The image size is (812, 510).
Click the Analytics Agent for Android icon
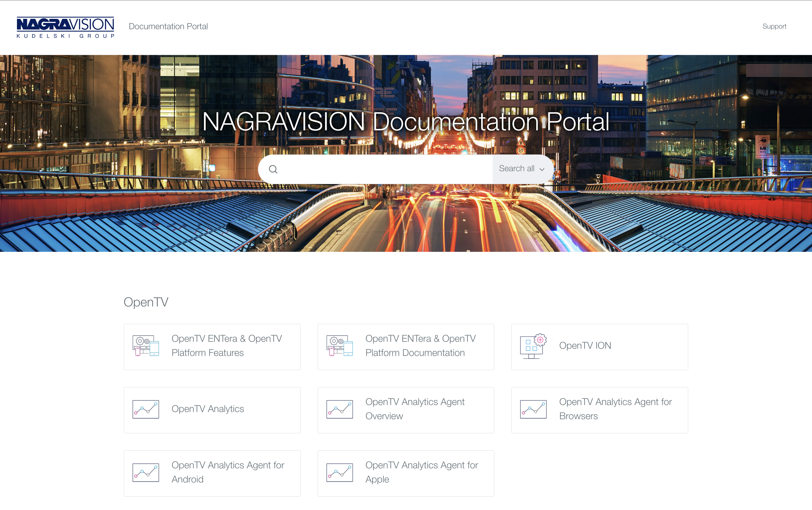[146, 473]
